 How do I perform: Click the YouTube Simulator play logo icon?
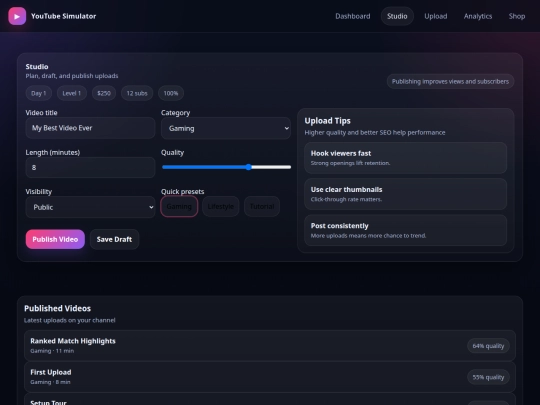pos(17,16)
